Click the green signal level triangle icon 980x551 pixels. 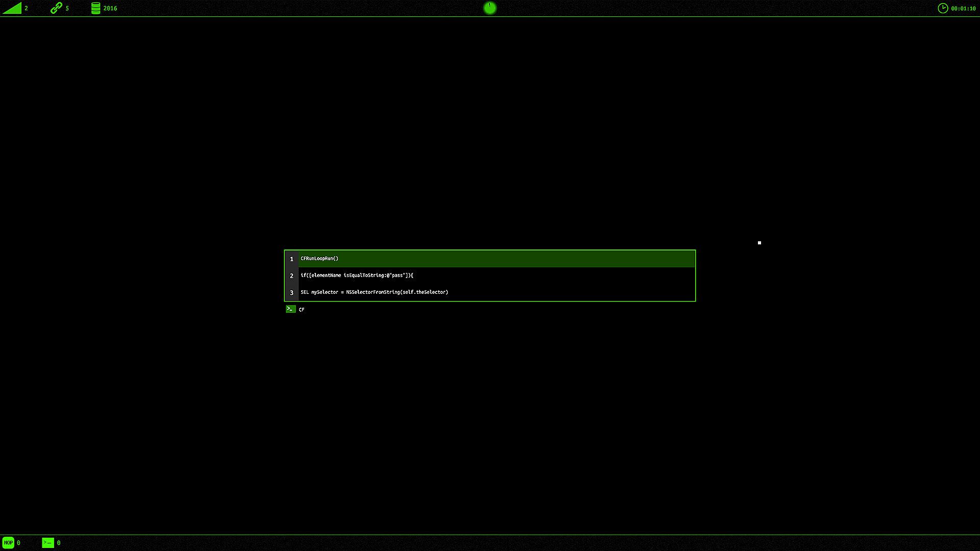[x=13, y=9]
